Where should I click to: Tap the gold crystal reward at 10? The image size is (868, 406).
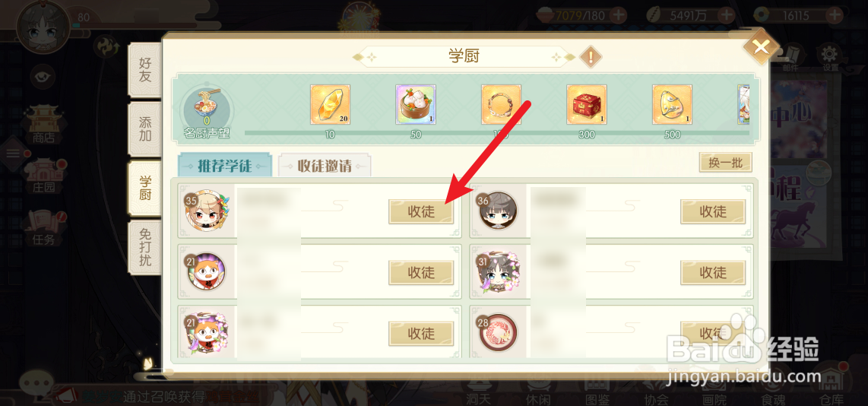click(x=330, y=105)
